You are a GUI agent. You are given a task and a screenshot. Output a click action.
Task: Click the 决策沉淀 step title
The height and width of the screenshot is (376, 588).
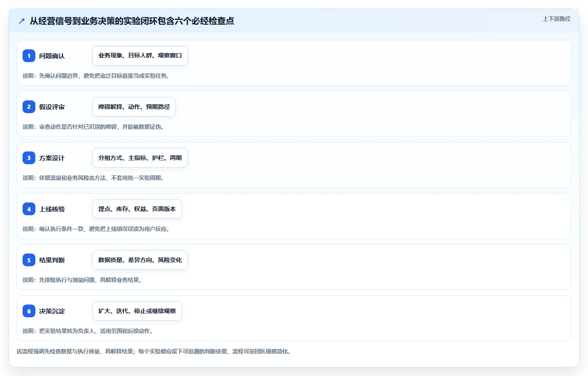[x=52, y=311]
